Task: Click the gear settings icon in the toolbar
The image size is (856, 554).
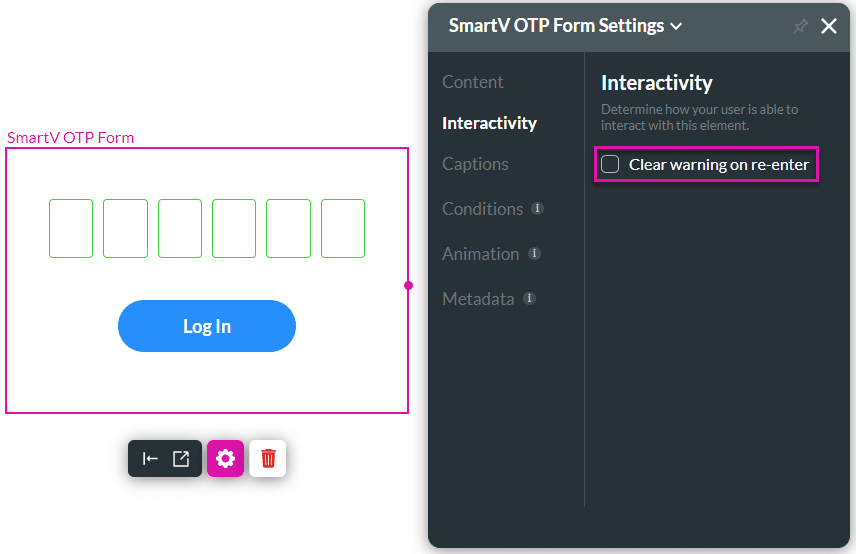Action: coord(225,458)
